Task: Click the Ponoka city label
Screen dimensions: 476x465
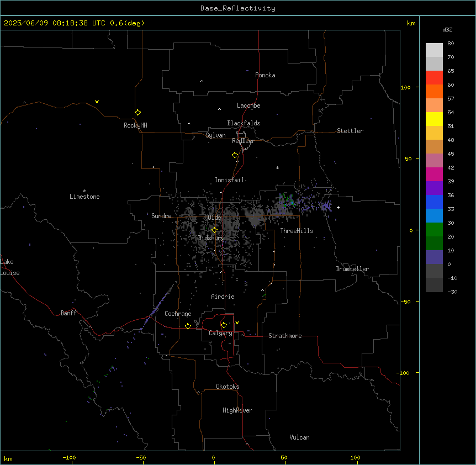Action: pos(265,75)
